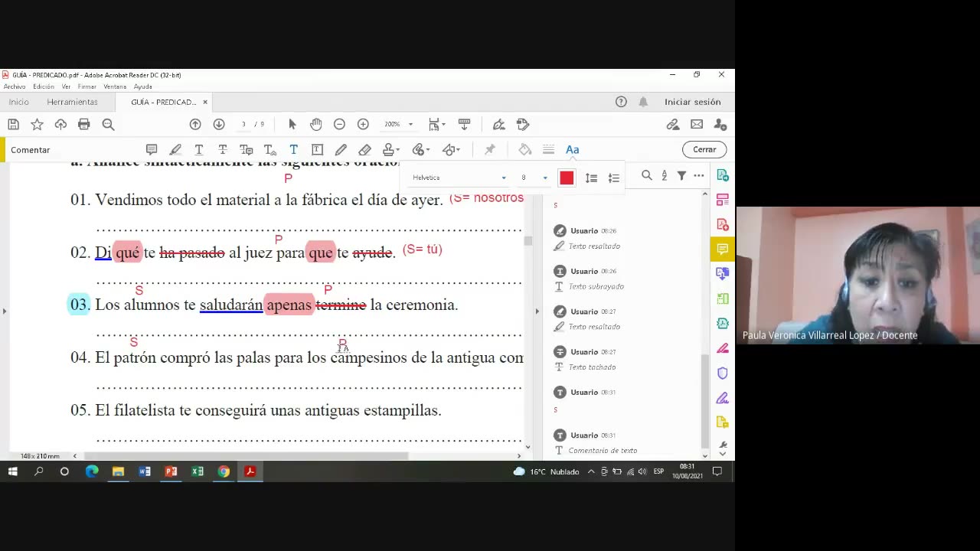
Task: Open the notifications bell
Action: 643,102
